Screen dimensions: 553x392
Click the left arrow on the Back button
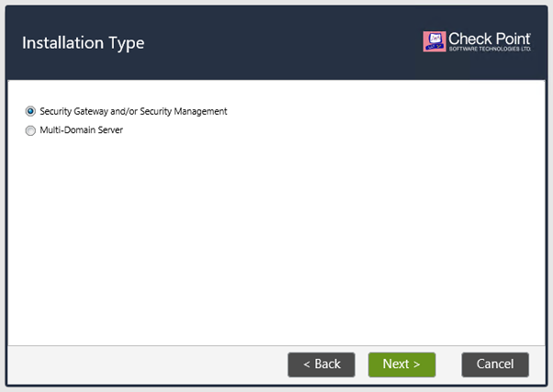307,364
